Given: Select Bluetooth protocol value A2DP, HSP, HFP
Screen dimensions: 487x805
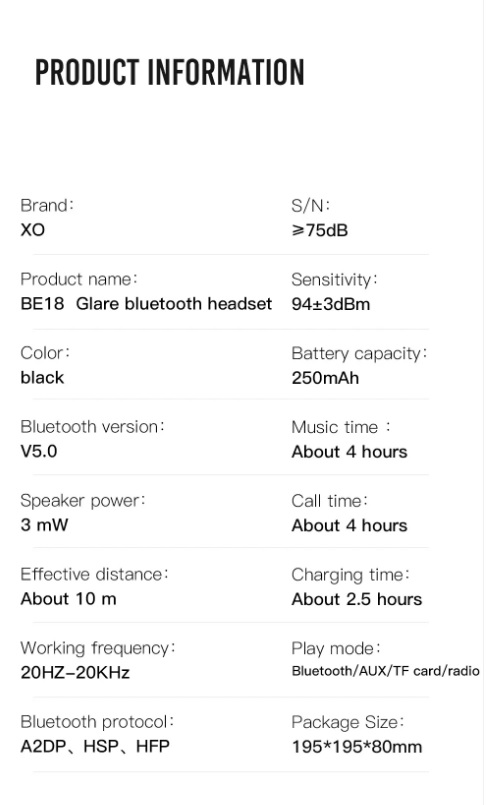Looking at the screenshot, I should (x=95, y=746).
